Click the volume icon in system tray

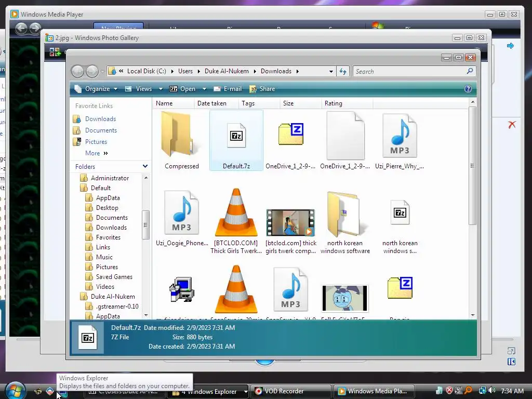coord(492,391)
